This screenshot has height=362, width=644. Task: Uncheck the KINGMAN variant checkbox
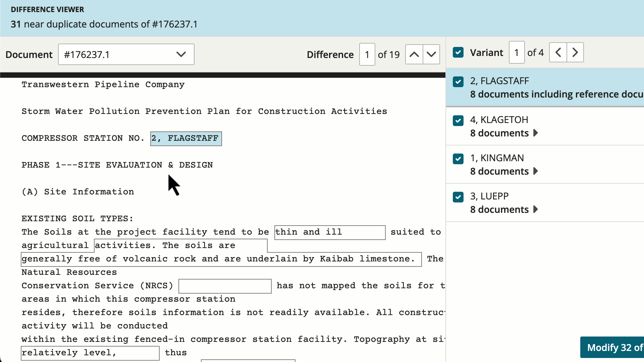[x=458, y=159]
